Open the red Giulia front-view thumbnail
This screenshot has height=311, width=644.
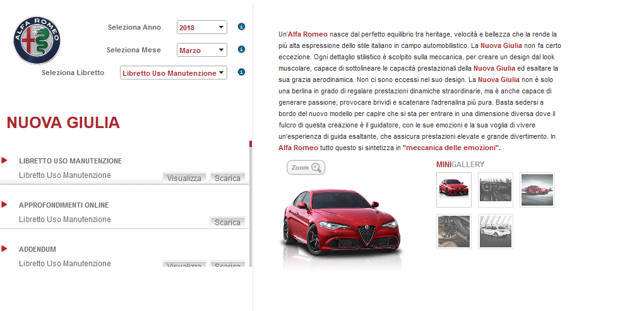454,189
